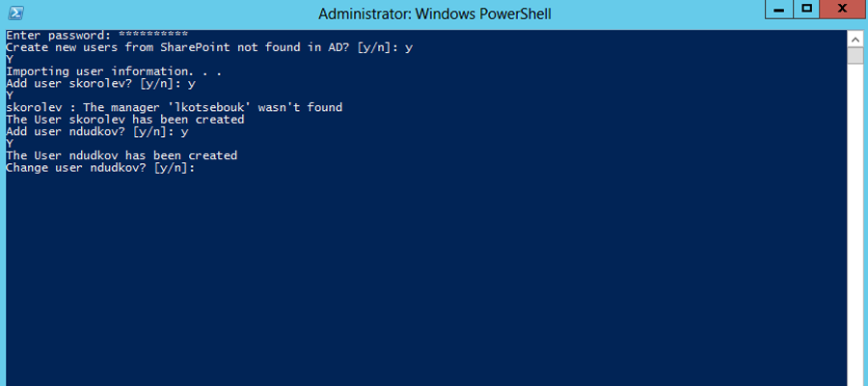Image resolution: width=868 pixels, height=386 pixels.
Task: Select the 'Create new users from SharePoint' line
Action: click(209, 47)
